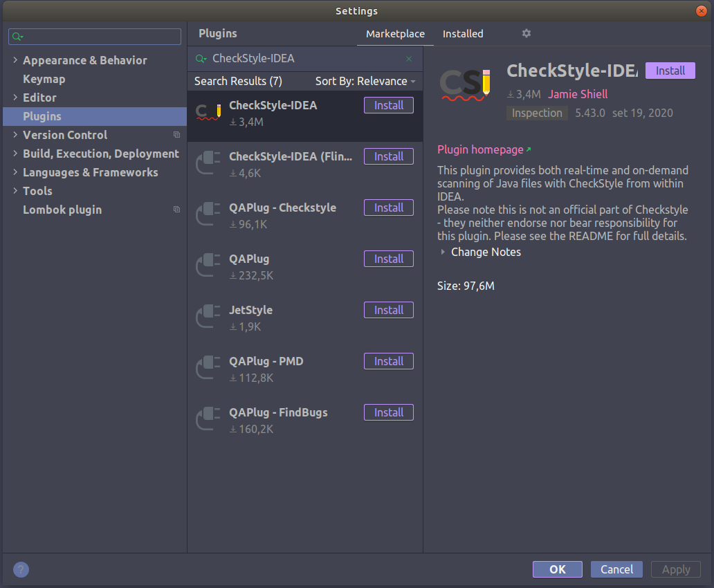Close the Settings dialog with the red X
This screenshot has width=714, height=588.
(x=702, y=11)
